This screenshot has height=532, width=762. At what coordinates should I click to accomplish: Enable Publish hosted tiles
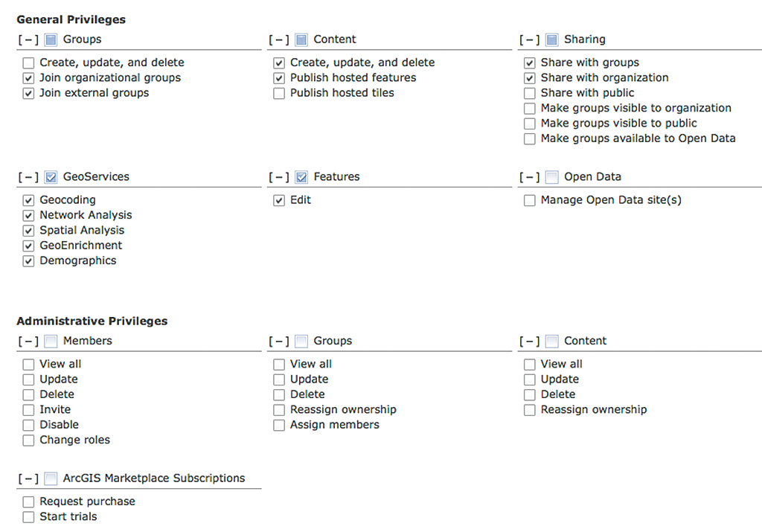coord(279,94)
